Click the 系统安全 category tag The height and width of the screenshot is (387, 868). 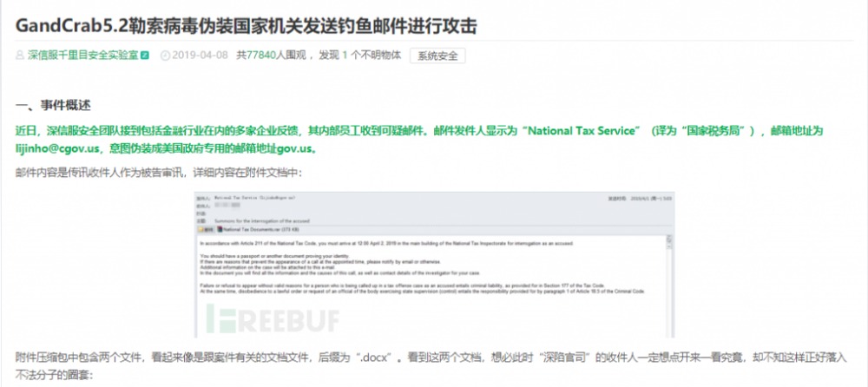[437, 56]
